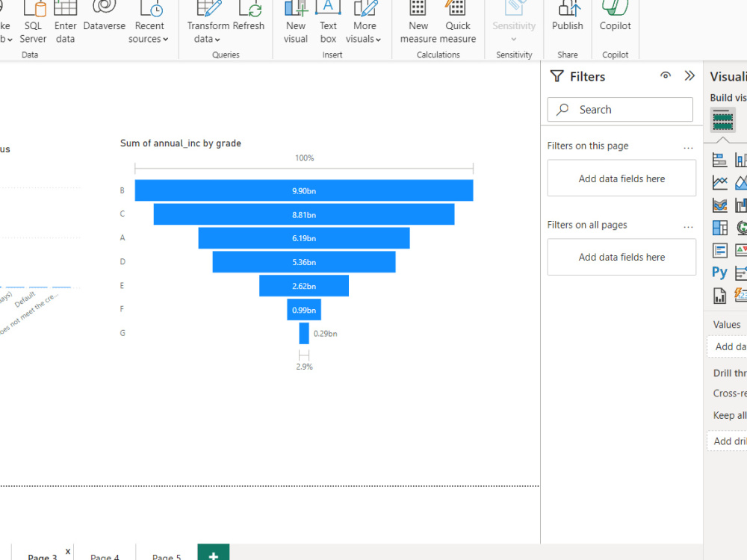Toggle Filters pane visibility eye icon
Image resolution: width=747 pixels, height=560 pixels.
click(666, 75)
